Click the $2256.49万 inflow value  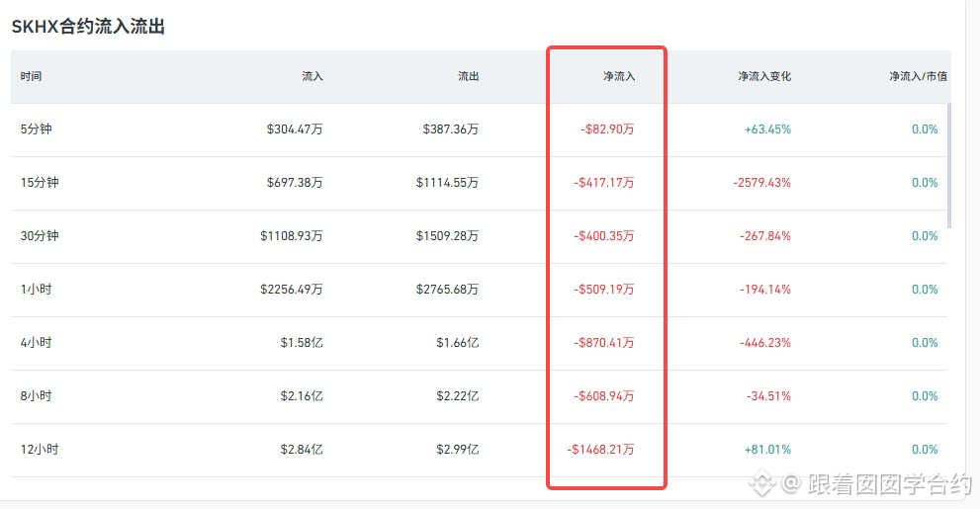click(x=292, y=290)
